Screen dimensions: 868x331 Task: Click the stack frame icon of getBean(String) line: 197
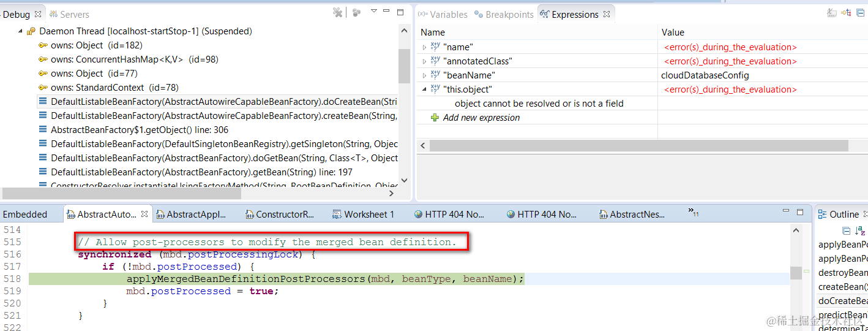click(x=43, y=172)
